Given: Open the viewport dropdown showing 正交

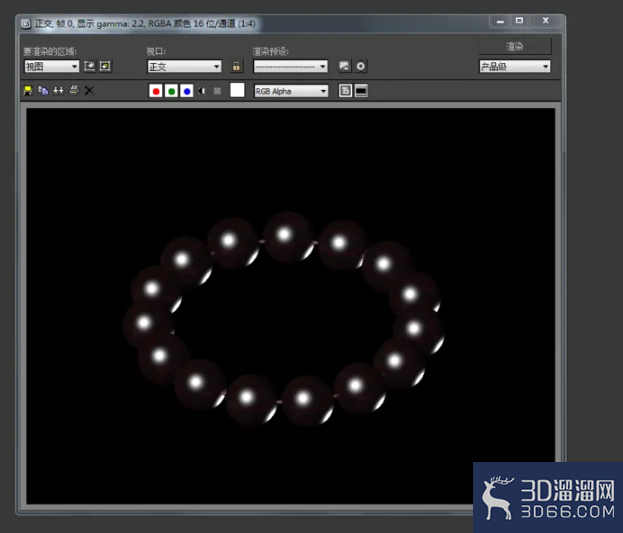Looking at the screenshot, I should point(184,66).
